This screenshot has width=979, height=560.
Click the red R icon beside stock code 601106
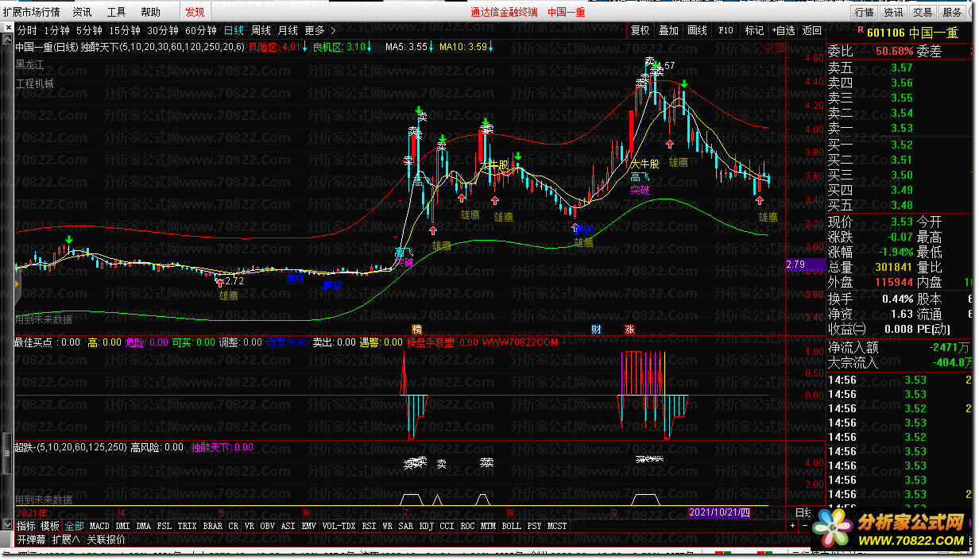(x=859, y=32)
